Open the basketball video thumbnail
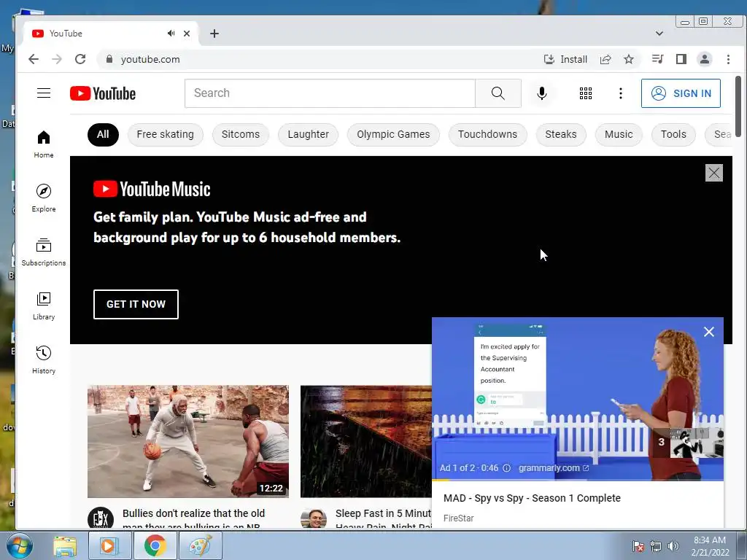Screen dimensions: 747x560 (x=187, y=441)
